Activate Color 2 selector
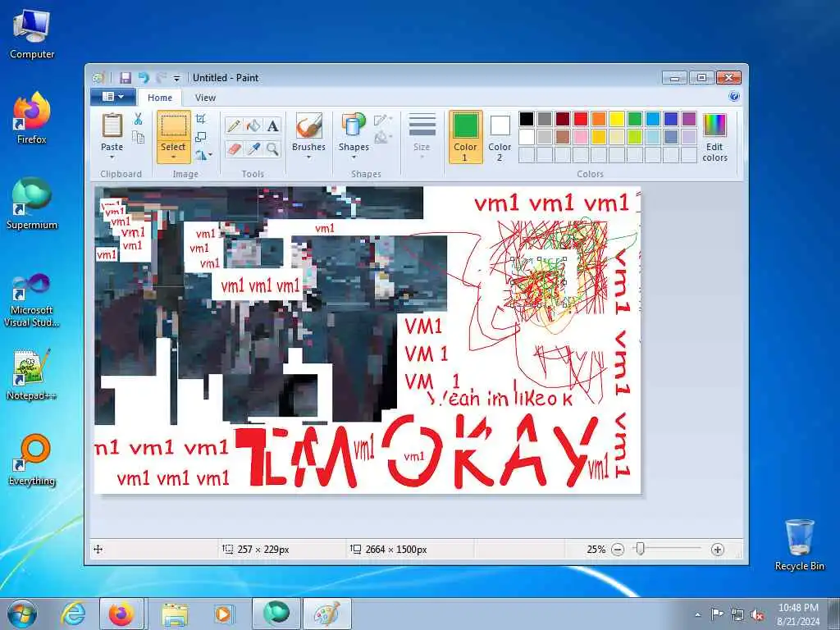This screenshot has width=840, height=630. coord(500,137)
